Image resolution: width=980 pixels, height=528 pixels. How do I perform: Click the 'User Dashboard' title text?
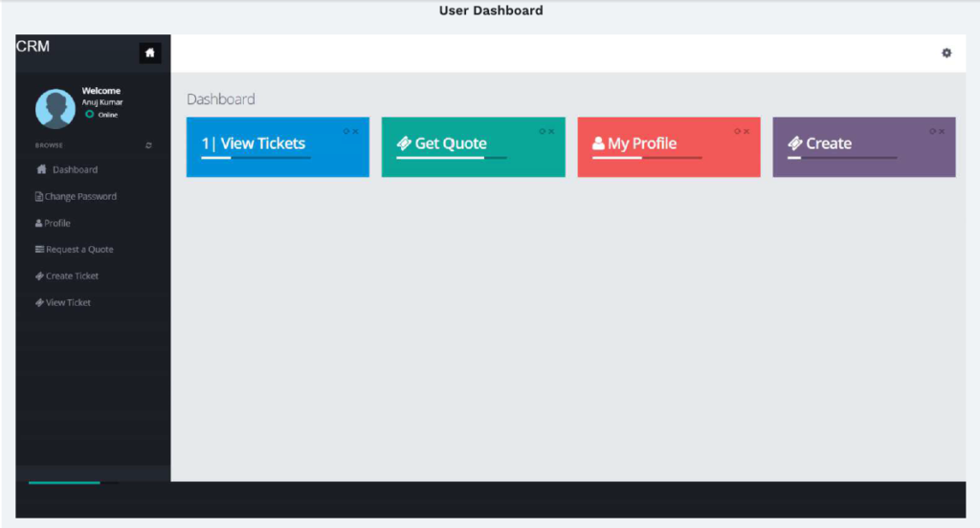(x=491, y=11)
